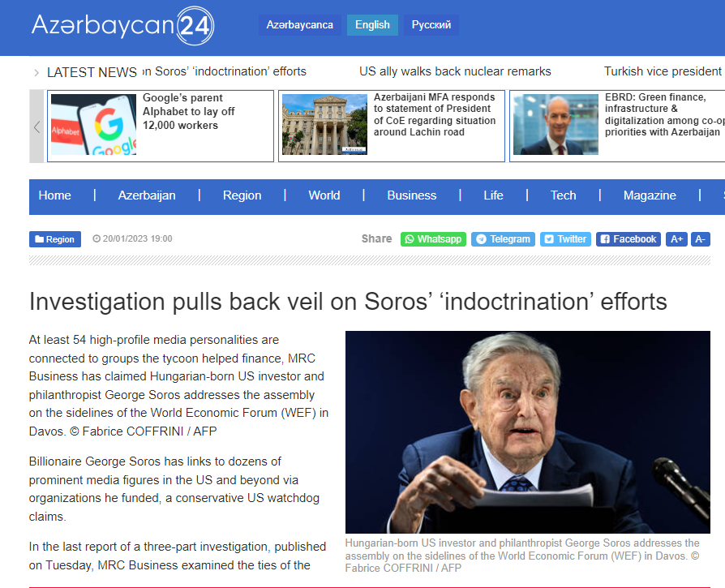Open EBRD article thumbnail of man
Screen dimensions: 725x588
pos(556,124)
